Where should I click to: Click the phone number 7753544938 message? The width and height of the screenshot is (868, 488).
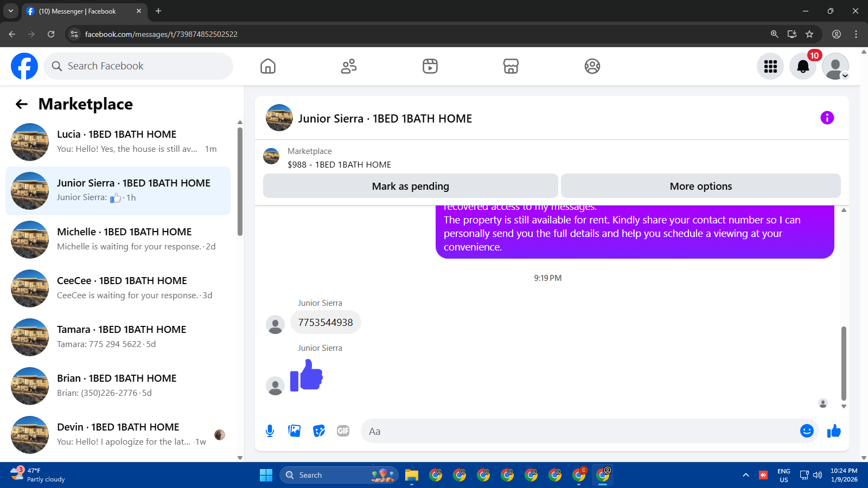tap(325, 323)
